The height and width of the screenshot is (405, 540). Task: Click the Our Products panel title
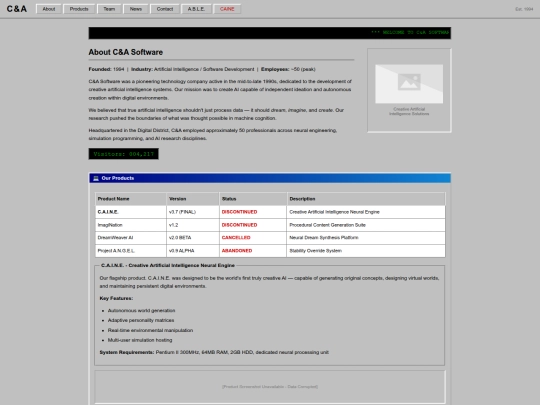[x=118, y=178]
